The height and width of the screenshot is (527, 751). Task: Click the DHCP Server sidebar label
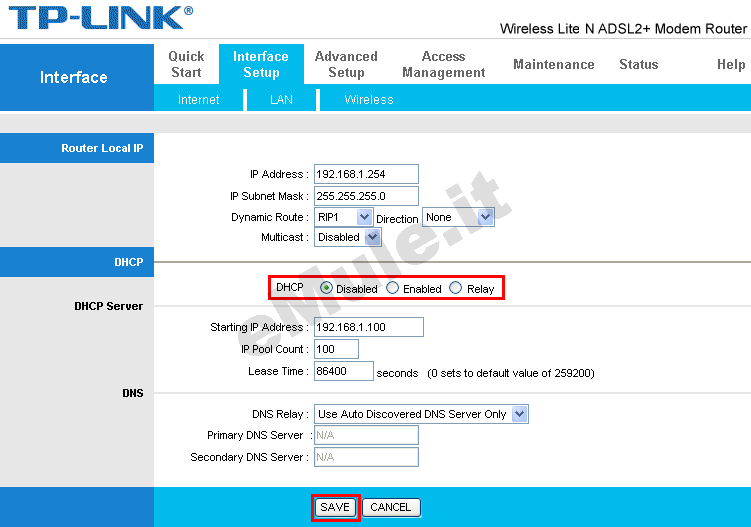(108, 306)
